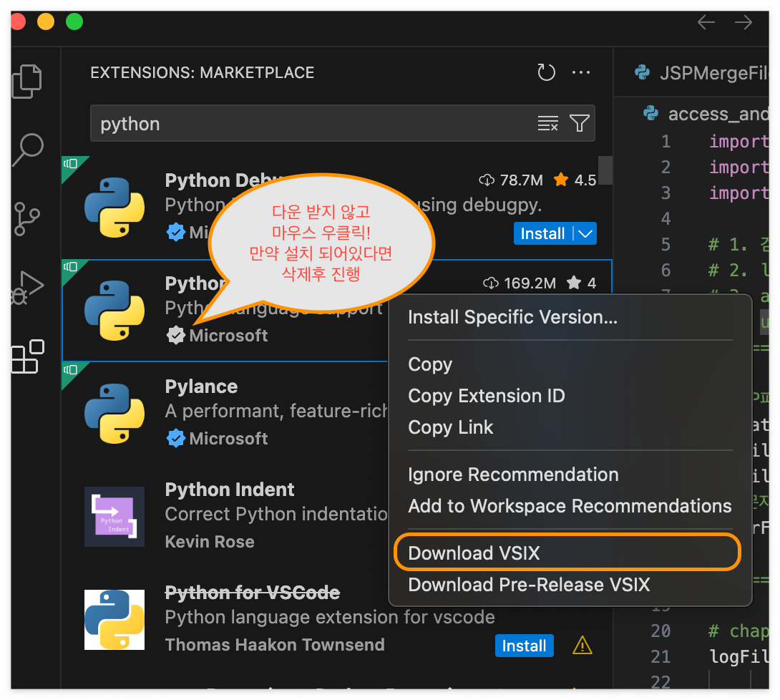This screenshot has height=700, width=780.
Task: Clear the extensions search results
Action: 547,123
